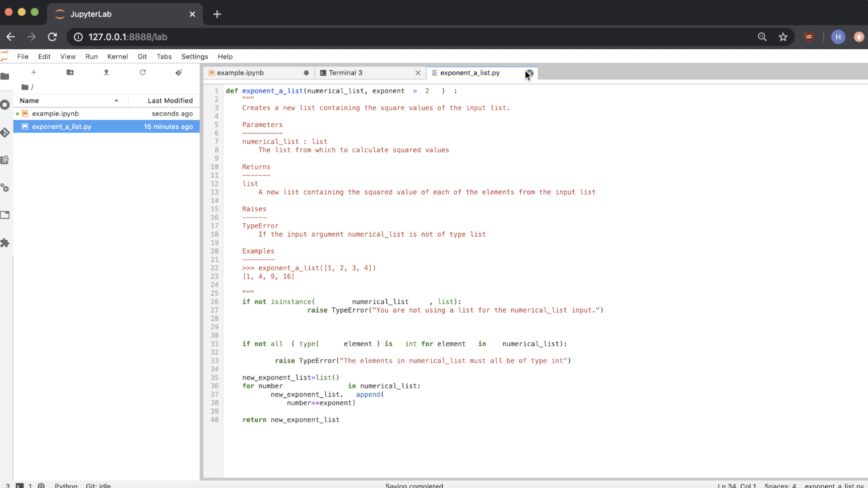Open example.ipynb in the file list
Image resolution: width=868 pixels, height=488 pixels.
[55, 114]
